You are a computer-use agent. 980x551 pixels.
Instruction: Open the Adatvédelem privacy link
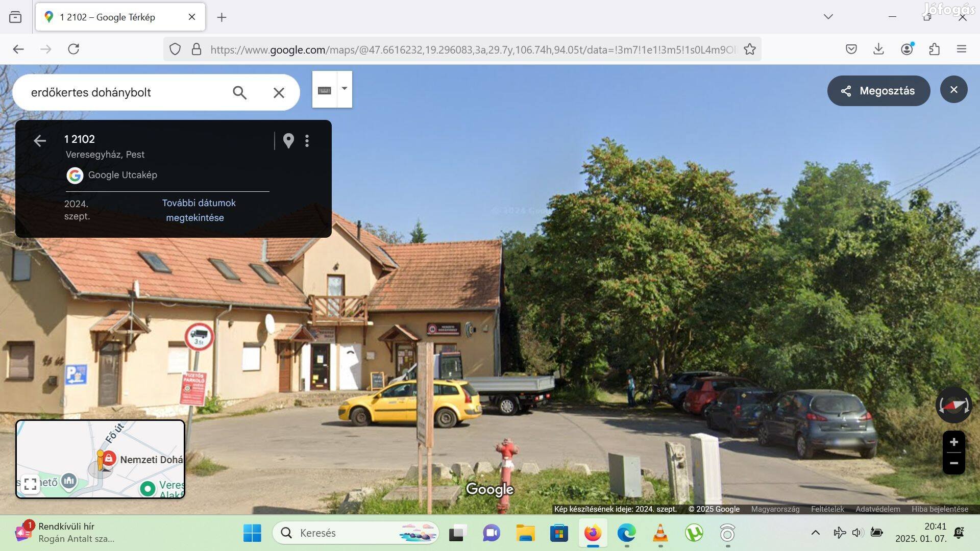tap(877, 509)
